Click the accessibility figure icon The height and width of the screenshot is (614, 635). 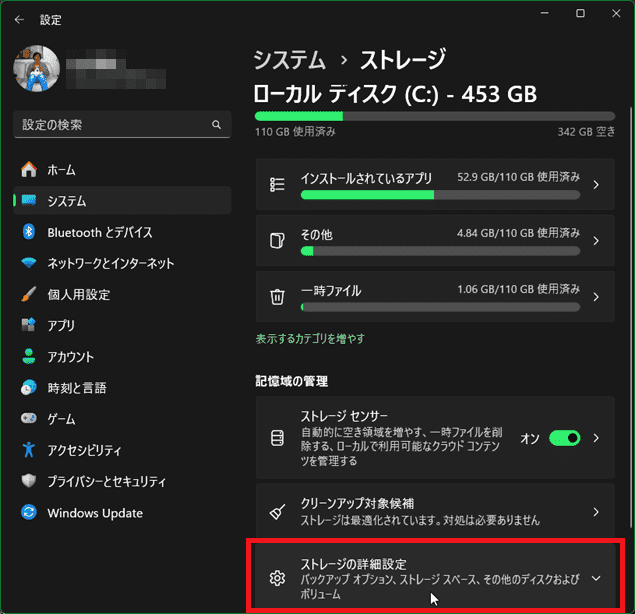[29, 450]
